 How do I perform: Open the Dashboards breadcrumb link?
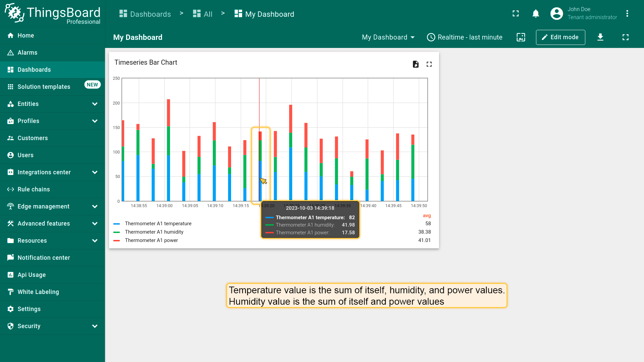pos(145,14)
